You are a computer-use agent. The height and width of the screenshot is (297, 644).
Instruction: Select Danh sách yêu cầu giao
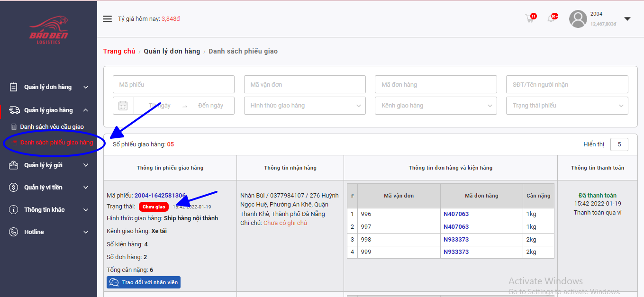point(52,127)
